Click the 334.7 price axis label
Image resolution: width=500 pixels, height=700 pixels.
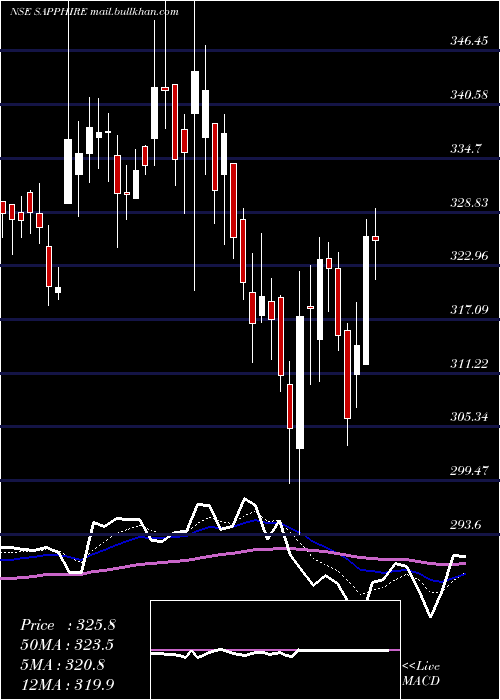pos(466,149)
